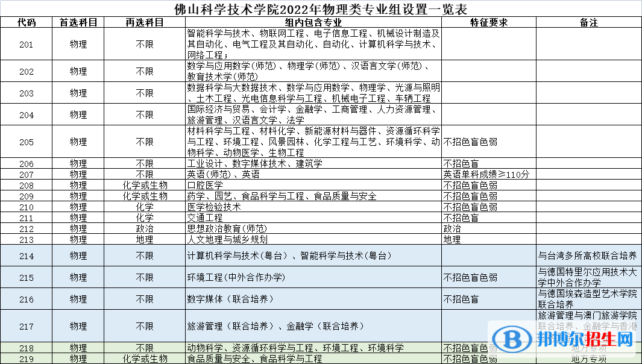Select the 首选科目 column header
This screenshot has width=642, height=364.
point(78,22)
